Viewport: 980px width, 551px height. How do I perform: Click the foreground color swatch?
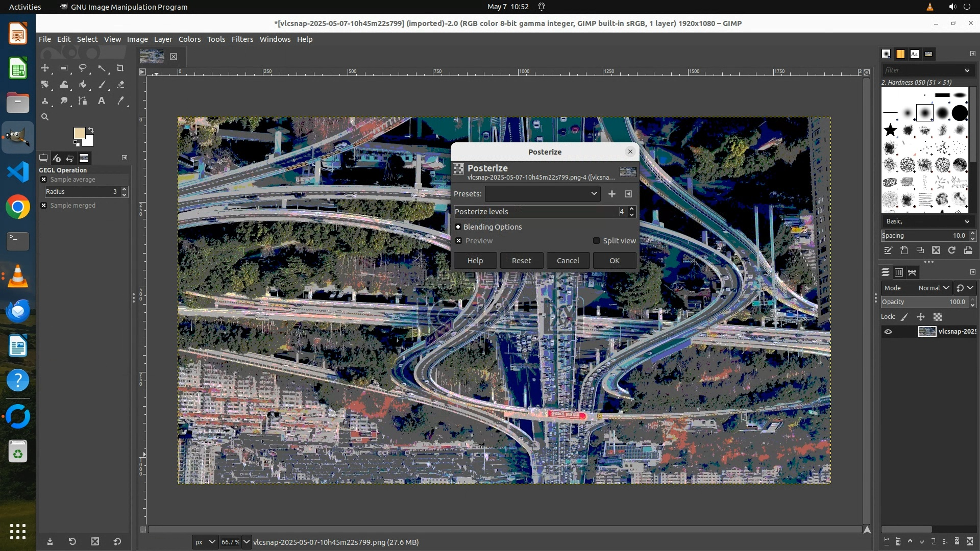click(79, 133)
